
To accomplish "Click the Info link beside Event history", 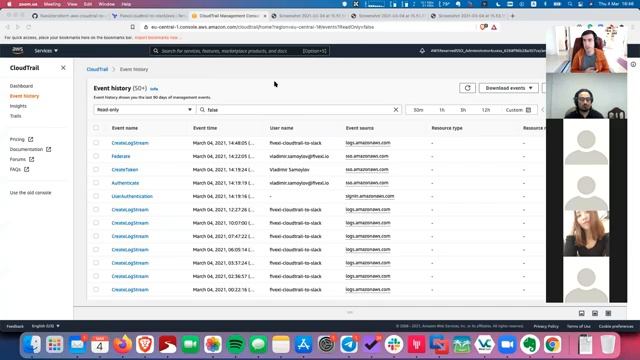I will coord(154,89).
